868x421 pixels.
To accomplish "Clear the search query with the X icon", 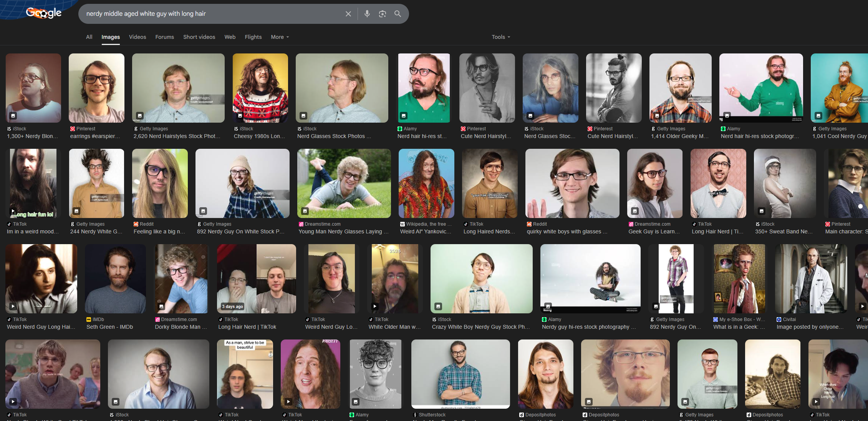I will (348, 14).
